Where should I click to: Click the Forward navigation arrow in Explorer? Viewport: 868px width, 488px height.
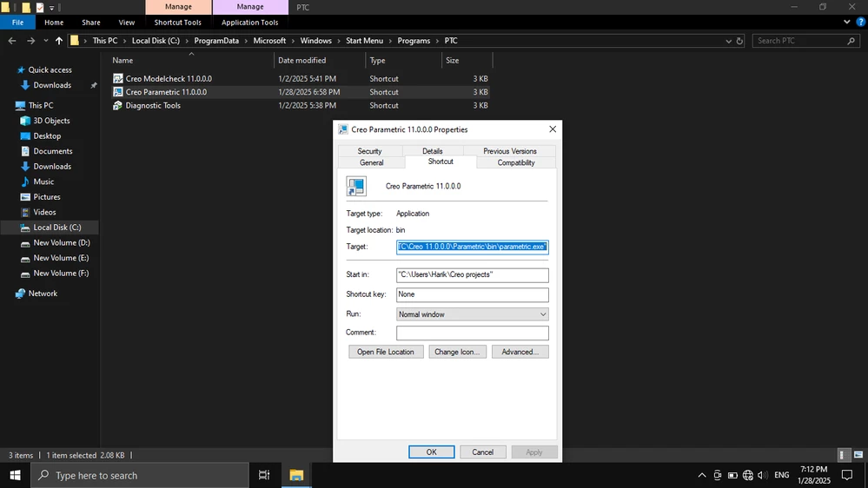(x=31, y=41)
